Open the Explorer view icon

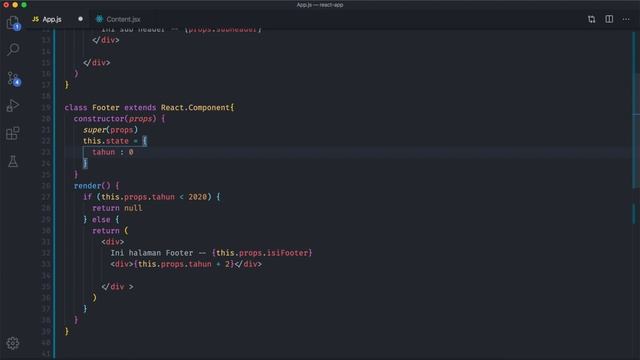point(13,22)
